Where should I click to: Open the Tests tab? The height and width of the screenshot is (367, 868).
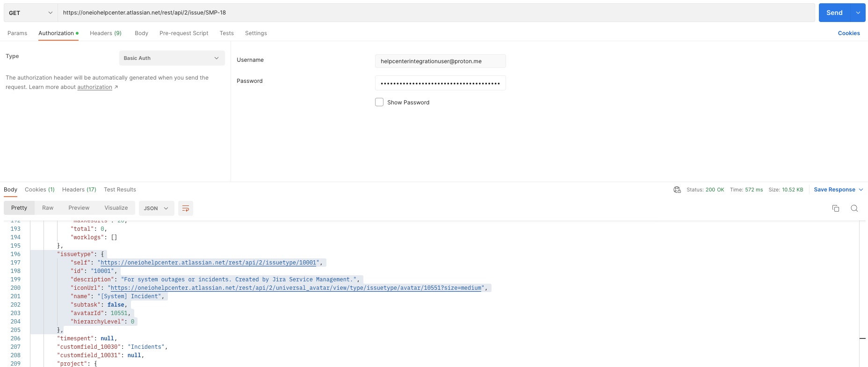point(226,33)
